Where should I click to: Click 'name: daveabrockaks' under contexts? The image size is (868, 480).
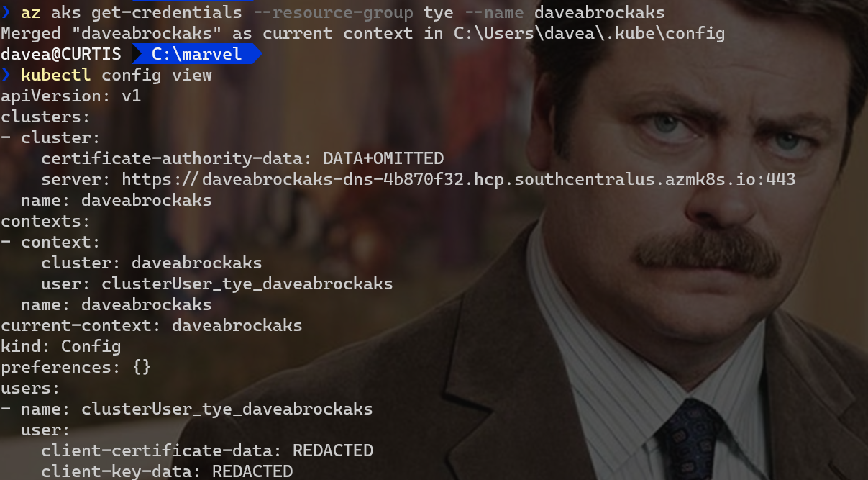point(117,304)
